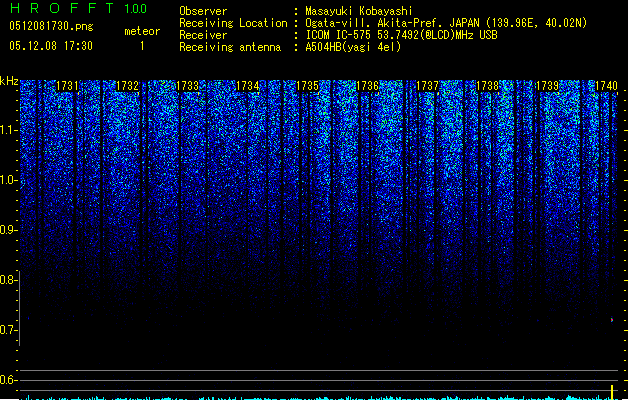The height and width of the screenshot is (400, 629).
Task: Click the observer name Masayuki Kobayashi
Action: [359, 11]
